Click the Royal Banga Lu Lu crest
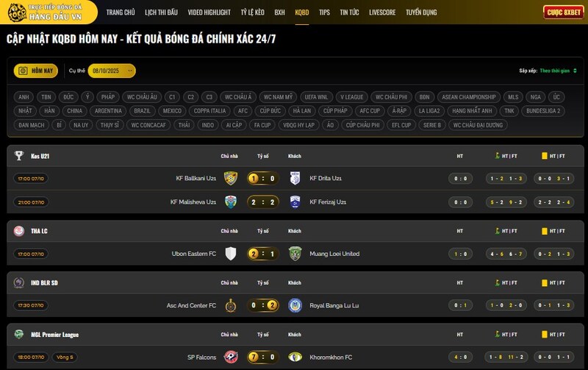588x370 pixels. pyautogui.click(x=295, y=305)
